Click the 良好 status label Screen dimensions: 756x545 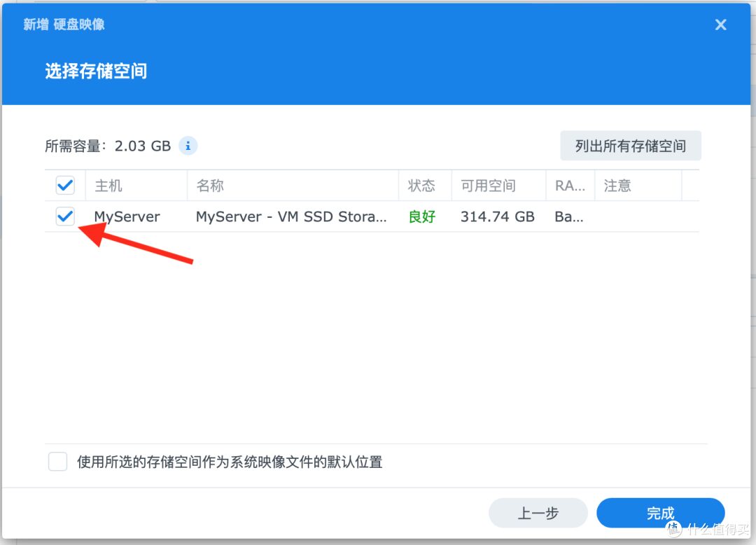421,216
